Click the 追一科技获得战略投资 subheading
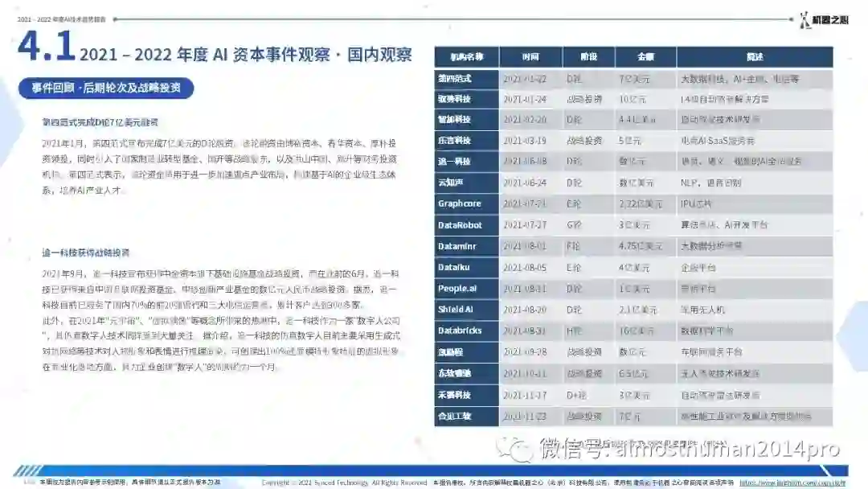This screenshot has height=489, width=868. pyautogui.click(x=86, y=253)
